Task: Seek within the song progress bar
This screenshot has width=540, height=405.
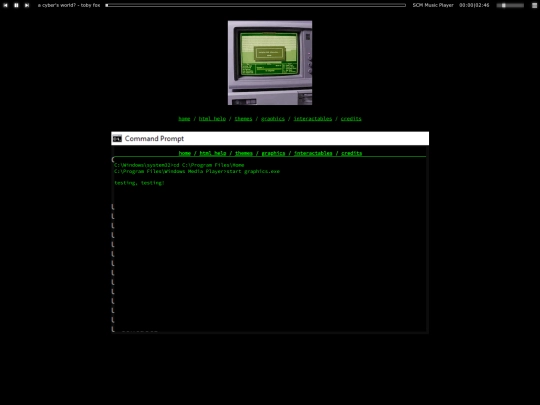Action: pyautogui.click(x=256, y=5)
